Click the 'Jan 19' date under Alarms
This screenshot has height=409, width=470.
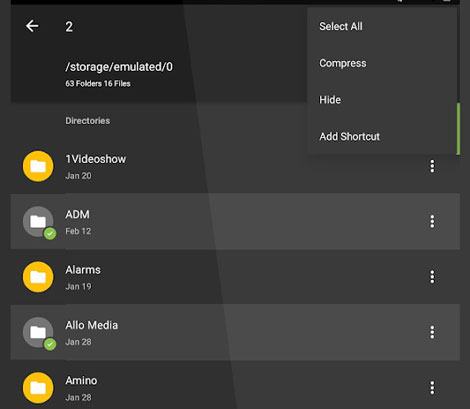tap(78, 286)
